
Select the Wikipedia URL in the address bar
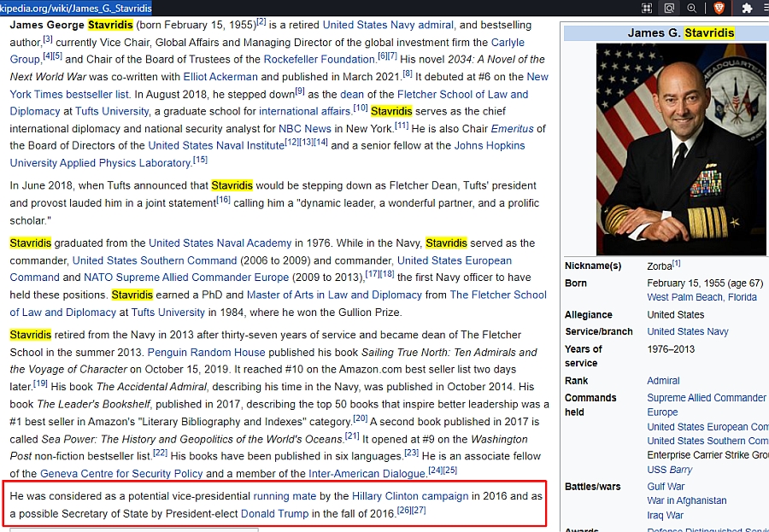76,8
